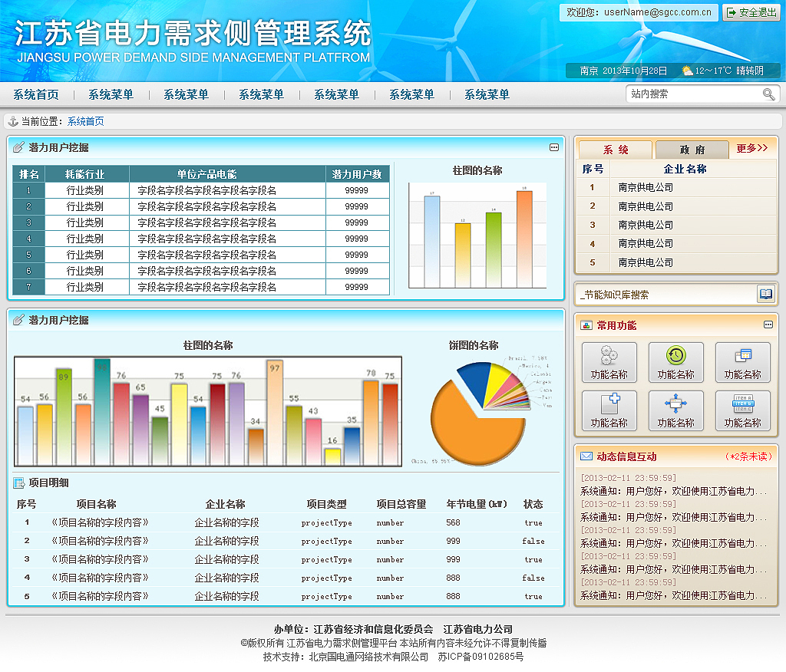Switch to the 政府 tab
786x672 pixels.
pos(692,150)
